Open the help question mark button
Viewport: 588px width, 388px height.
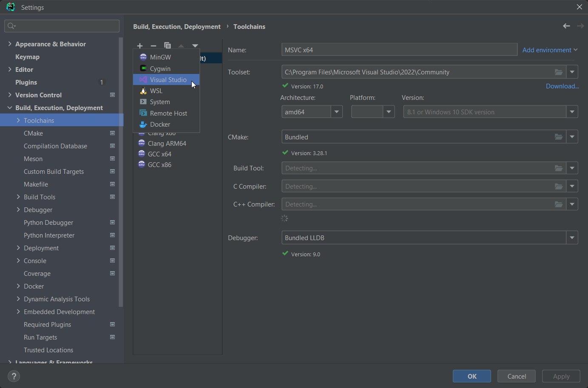(14, 376)
